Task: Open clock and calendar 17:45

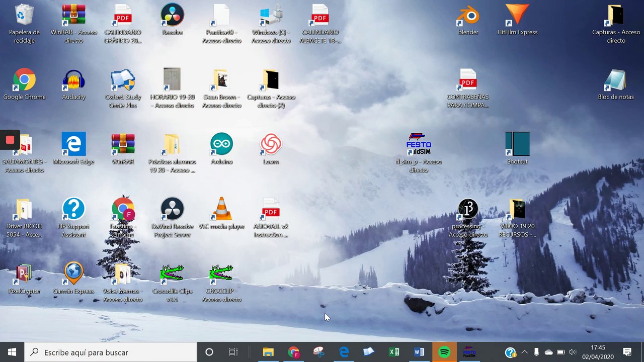Action: (598, 352)
